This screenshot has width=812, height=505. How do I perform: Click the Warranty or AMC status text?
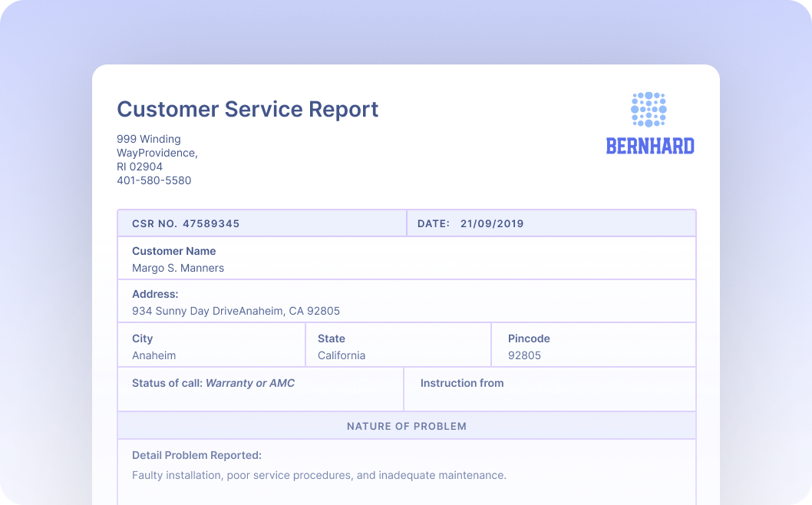pos(250,383)
